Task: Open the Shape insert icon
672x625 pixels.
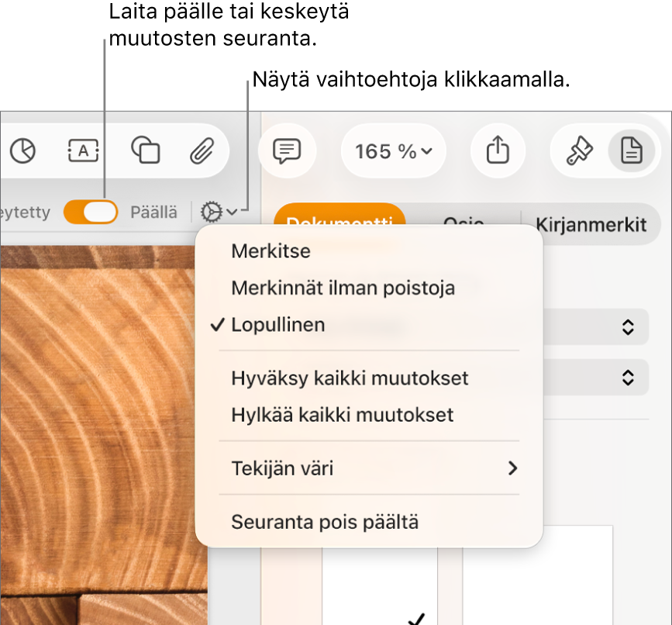Action: click(x=145, y=150)
